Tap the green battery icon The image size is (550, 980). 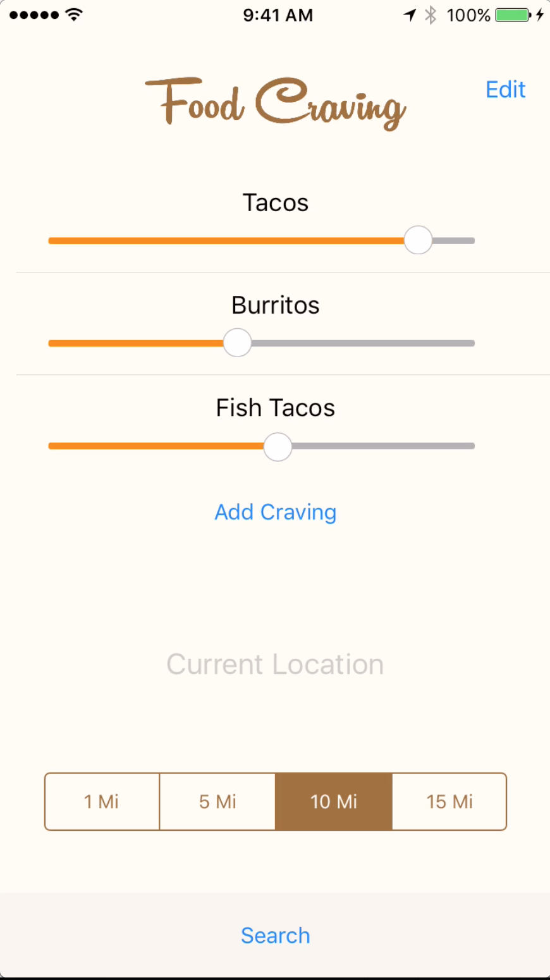click(x=514, y=15)
